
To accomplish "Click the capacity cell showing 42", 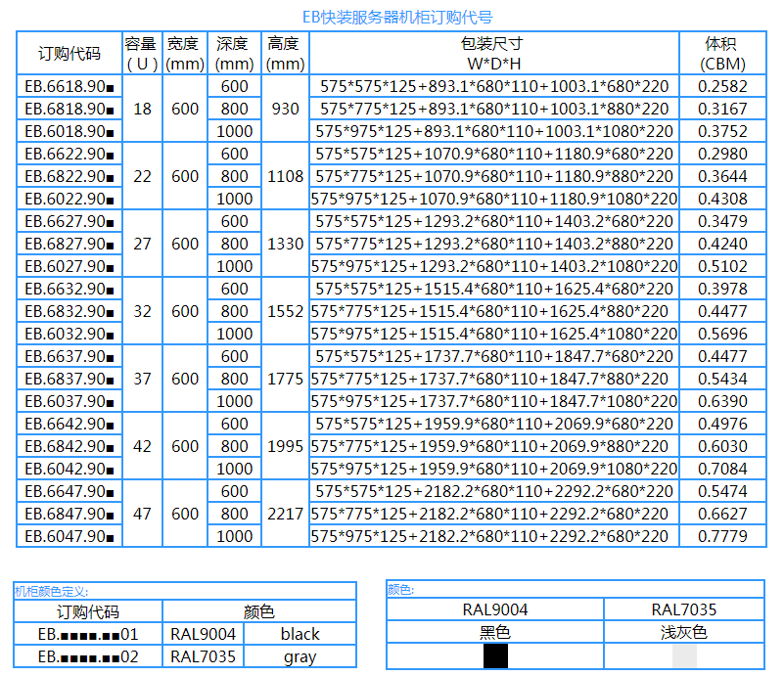I will [x=142, y=446].
